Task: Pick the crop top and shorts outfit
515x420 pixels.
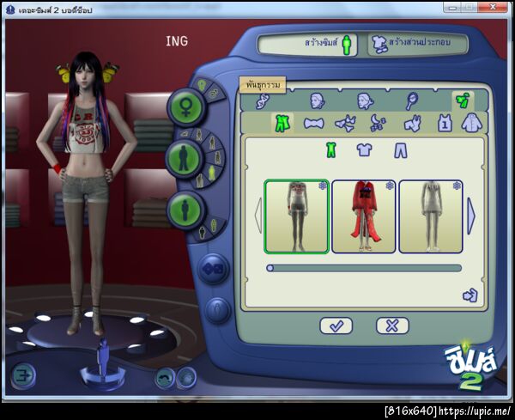Action: [x=297, y=216]
